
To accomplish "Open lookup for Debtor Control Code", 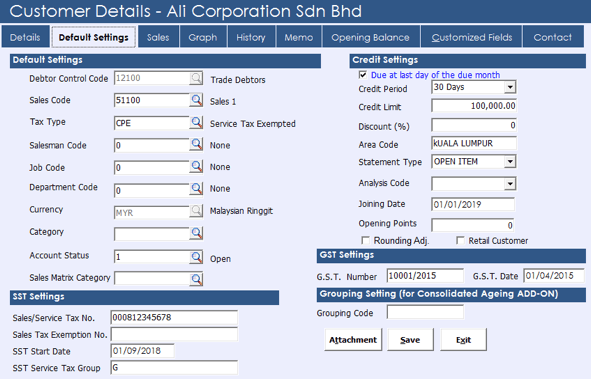I will [196, 78].
